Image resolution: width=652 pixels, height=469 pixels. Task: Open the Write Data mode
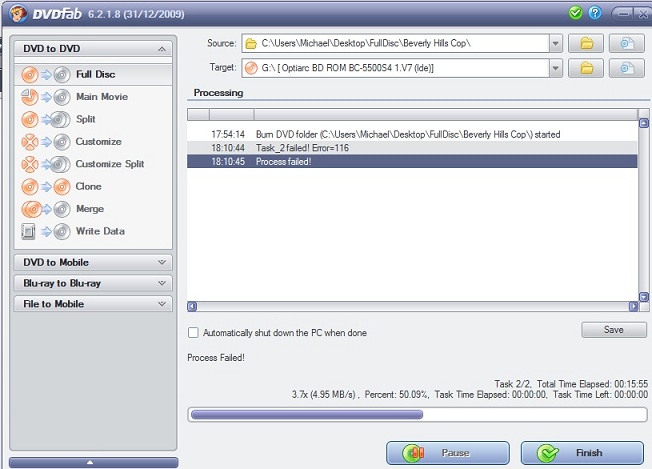click(x=94, y=232)
